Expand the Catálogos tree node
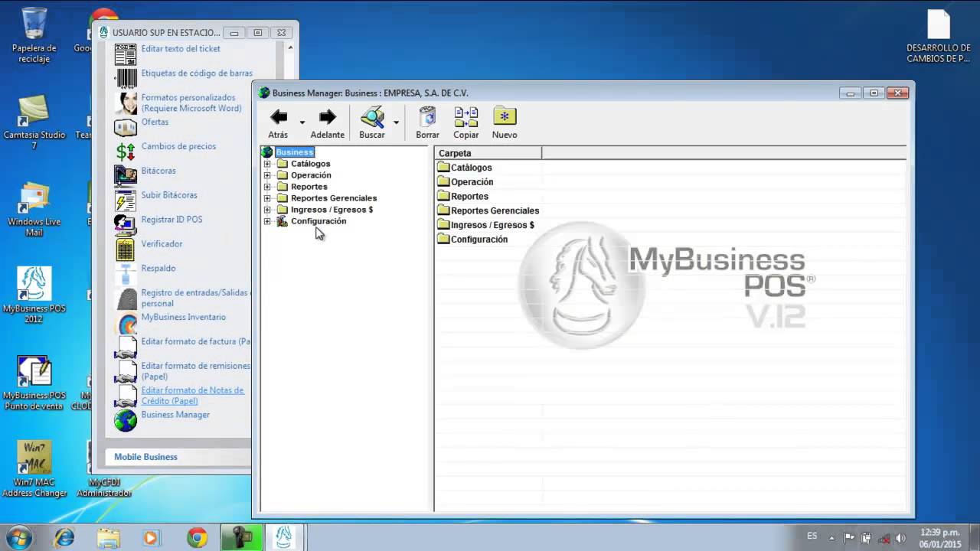The image size is (980, 551). pos(267,164)
